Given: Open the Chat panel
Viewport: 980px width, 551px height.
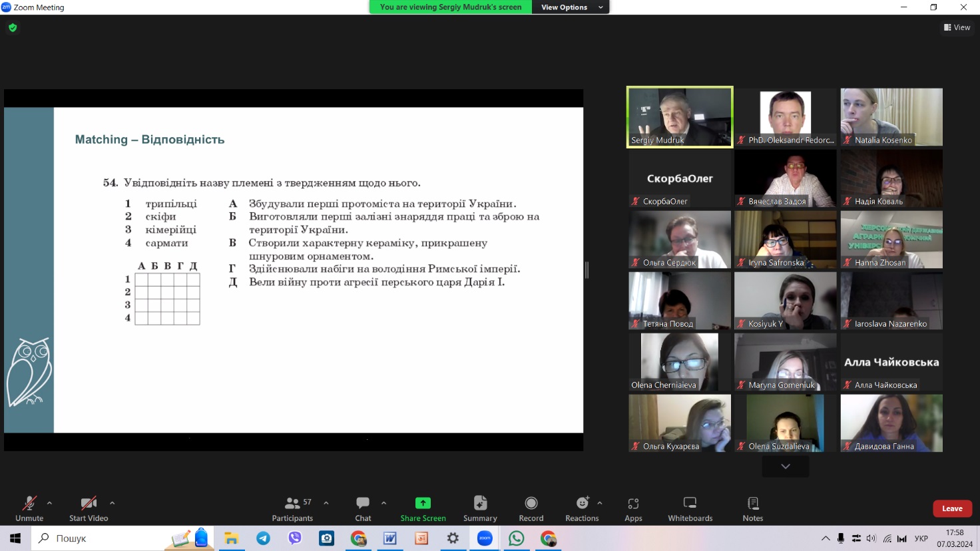Looking at the screenshot, I should click(363, 508).
